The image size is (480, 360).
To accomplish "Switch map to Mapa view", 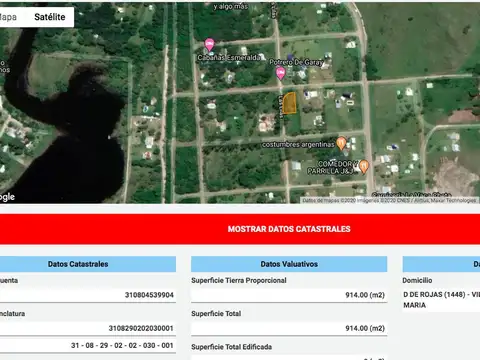I will click(8, 17).
